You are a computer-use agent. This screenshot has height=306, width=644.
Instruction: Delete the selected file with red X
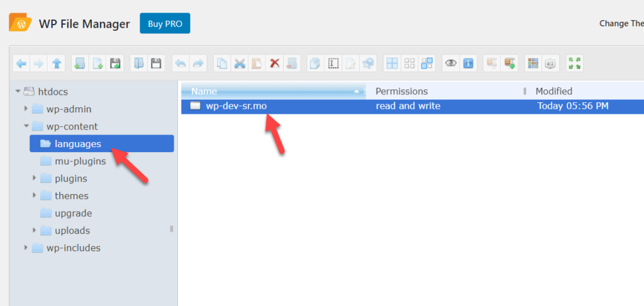[x=275, y=63]
